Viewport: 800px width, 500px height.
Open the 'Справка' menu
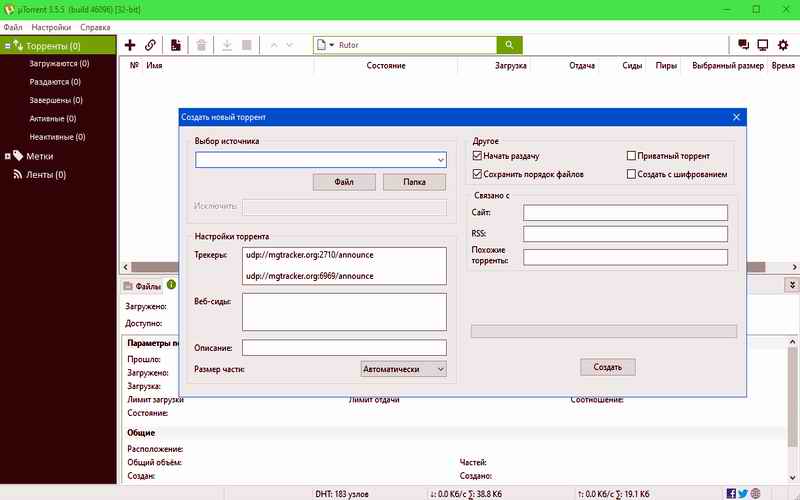95,27
